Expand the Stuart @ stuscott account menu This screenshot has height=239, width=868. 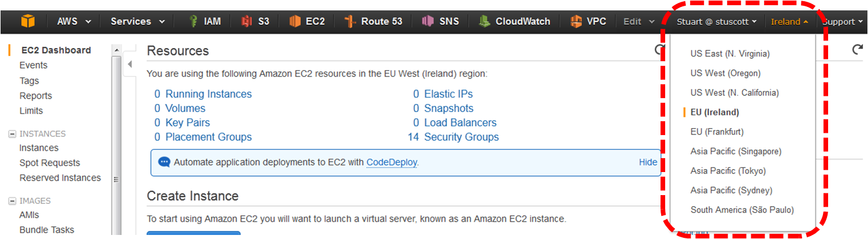click(x=717, y=22)
